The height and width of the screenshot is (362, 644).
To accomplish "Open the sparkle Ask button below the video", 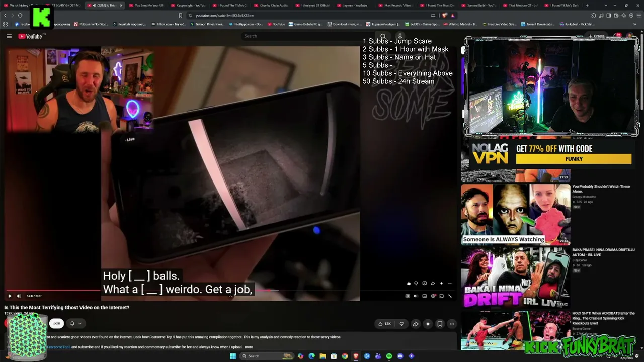I will coord(428,324).
